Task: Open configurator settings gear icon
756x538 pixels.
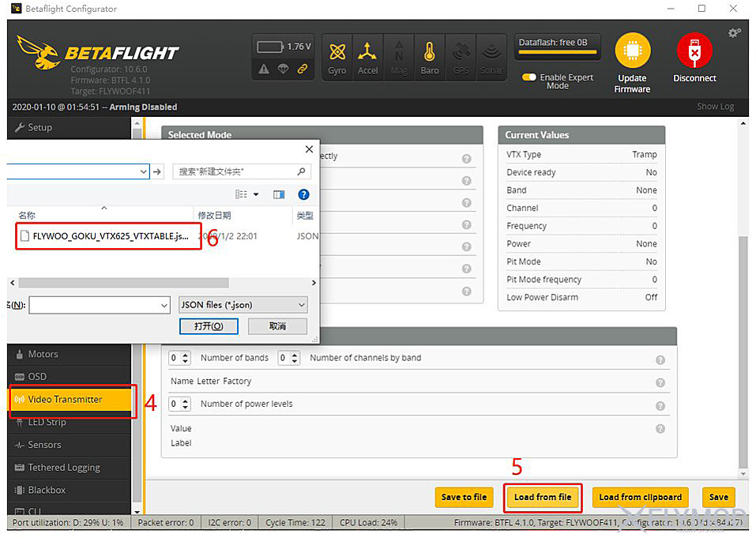Action: click(x=735, y=32)
